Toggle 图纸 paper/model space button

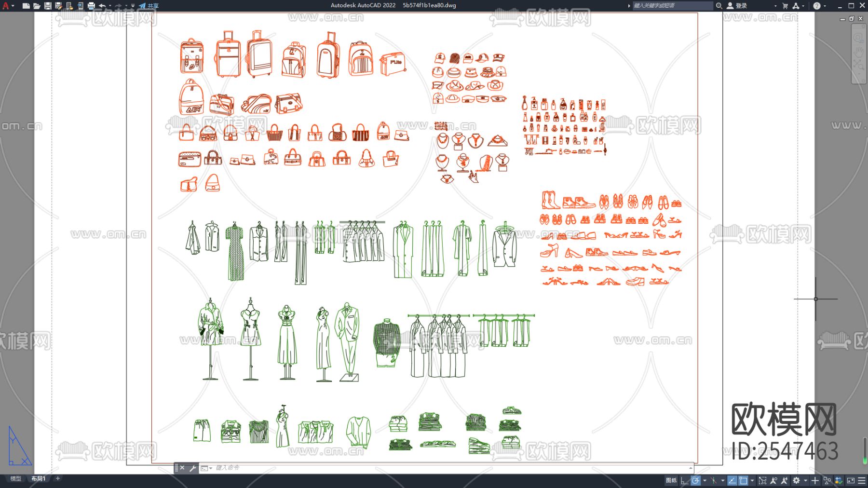tap(671, 480)
